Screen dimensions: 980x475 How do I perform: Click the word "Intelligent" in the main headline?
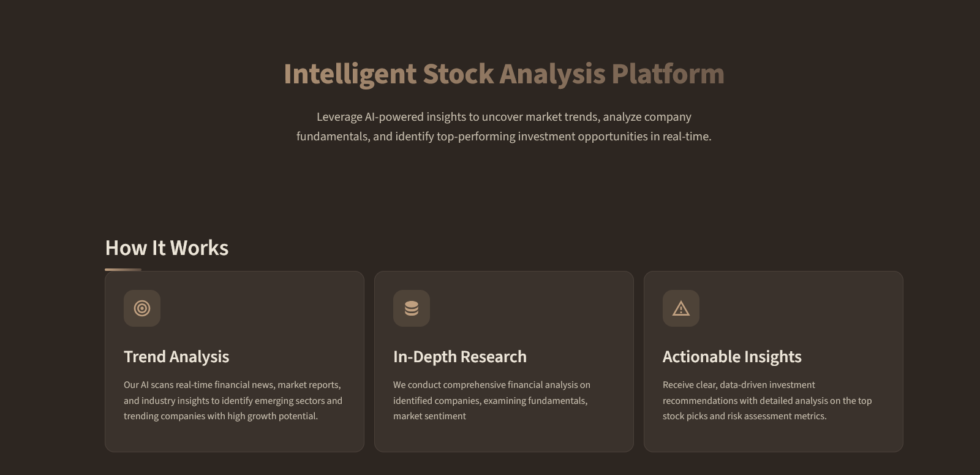[350, 74]
